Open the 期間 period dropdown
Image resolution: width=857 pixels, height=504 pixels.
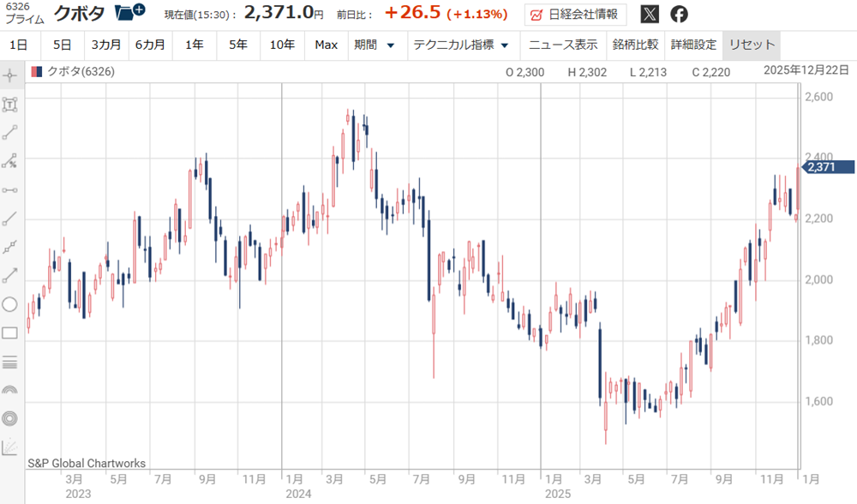[x=375, y=45]
